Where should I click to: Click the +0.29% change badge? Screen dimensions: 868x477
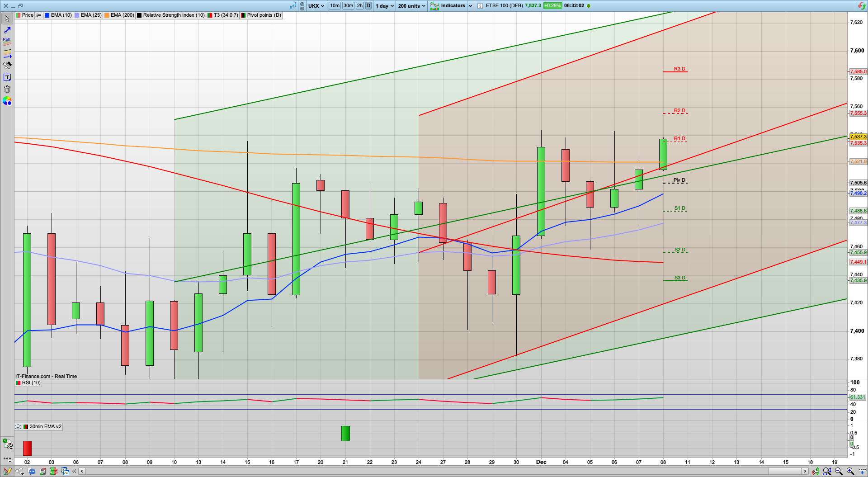tap(552, 6)
